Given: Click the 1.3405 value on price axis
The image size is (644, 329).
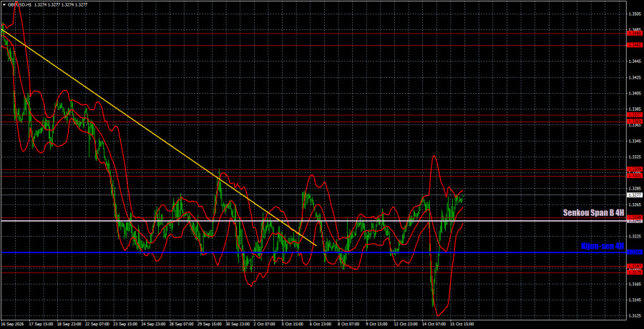Looking at the screenshot, I should [x=634, y=93].
